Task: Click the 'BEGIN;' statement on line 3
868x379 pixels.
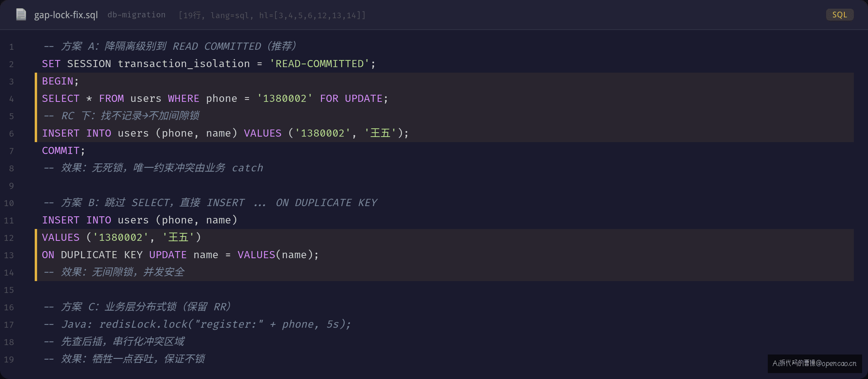Action: point(60,81)
